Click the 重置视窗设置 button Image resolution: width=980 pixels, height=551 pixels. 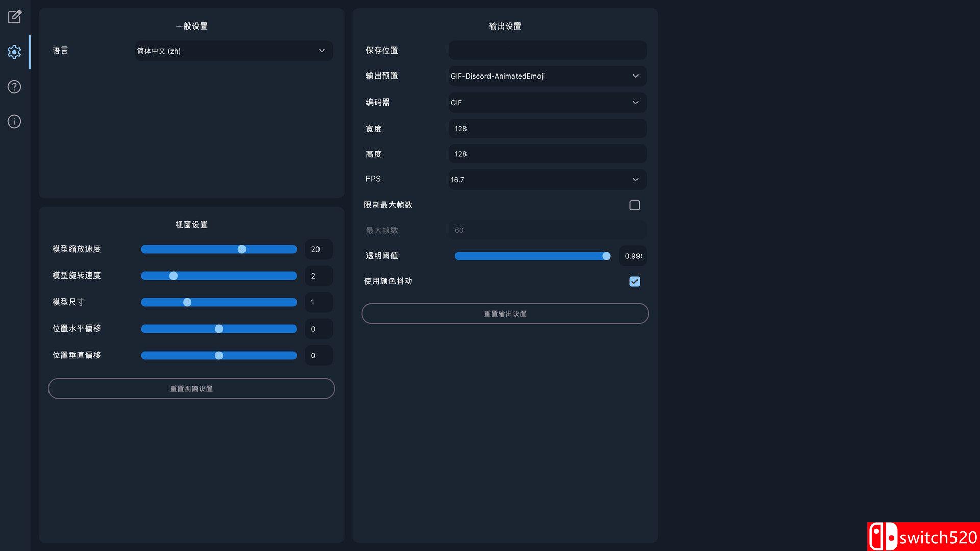pos(191,388)
